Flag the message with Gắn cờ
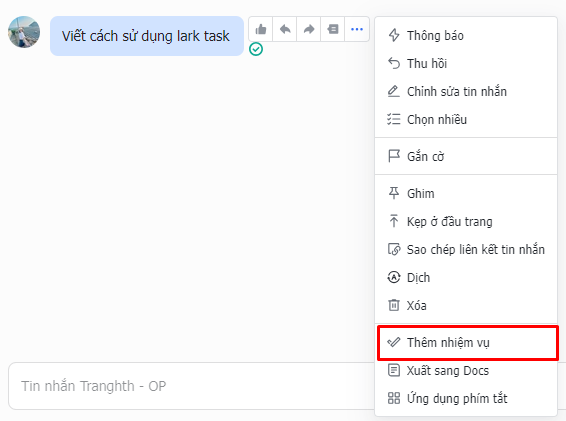This screenshot has height=421, width=566. 466,156
